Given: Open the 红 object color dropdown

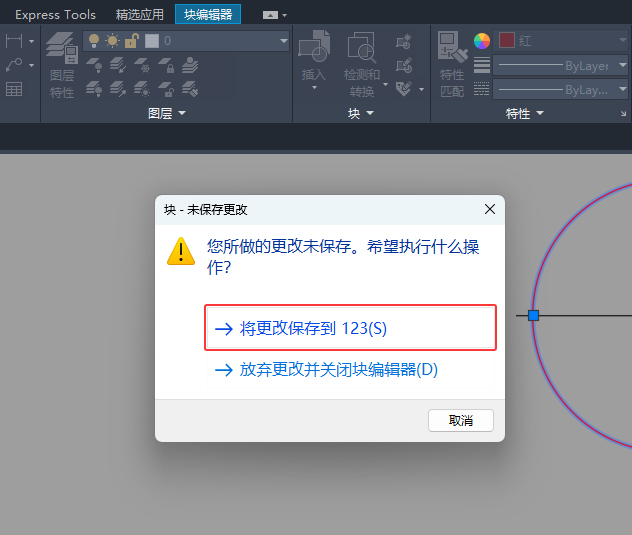Looking at the screenshot, I should [623, 41].
